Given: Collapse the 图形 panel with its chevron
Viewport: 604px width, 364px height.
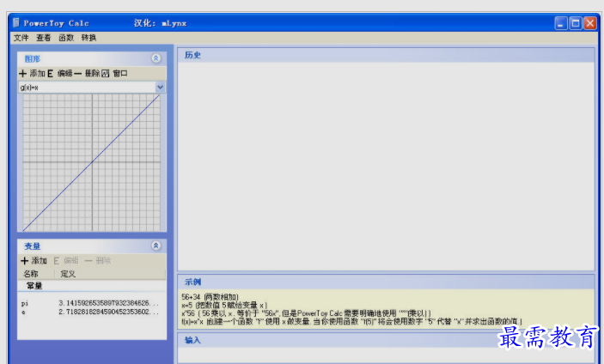Looking at the screenshot, I should pyautogui.click(x=156, y=58).
